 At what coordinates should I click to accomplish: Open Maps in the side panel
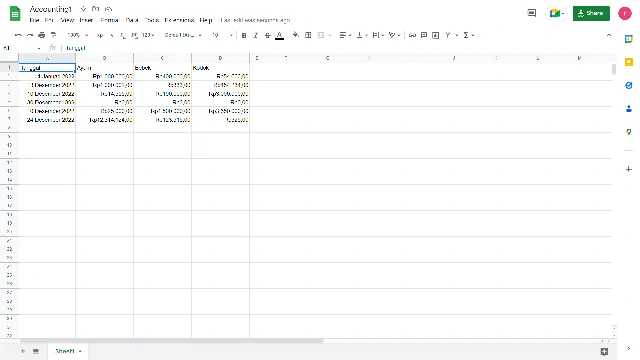click(x=629, y=132)
